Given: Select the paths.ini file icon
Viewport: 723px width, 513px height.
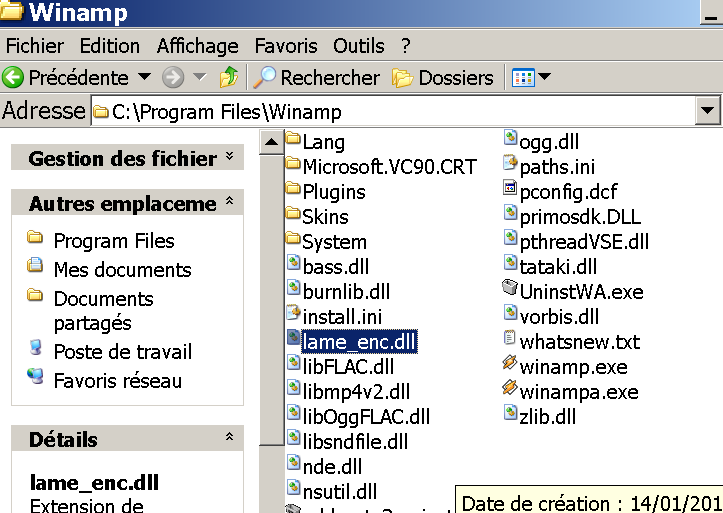Looking at the screenshot, I should click(x=510, y=163).
